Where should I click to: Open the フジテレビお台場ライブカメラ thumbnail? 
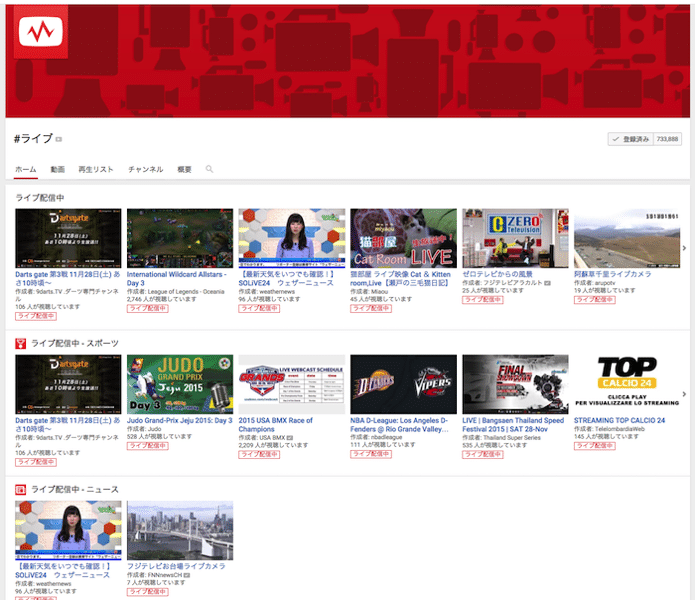(x=180, y=530)
